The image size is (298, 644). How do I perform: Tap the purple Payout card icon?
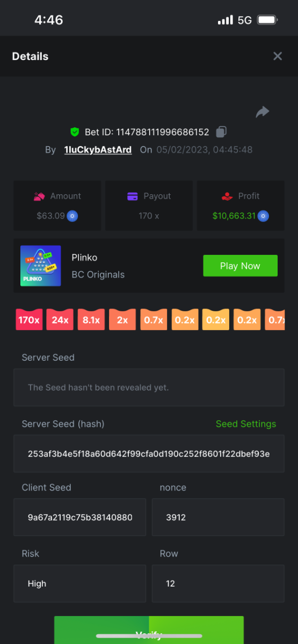coord(133,196)
